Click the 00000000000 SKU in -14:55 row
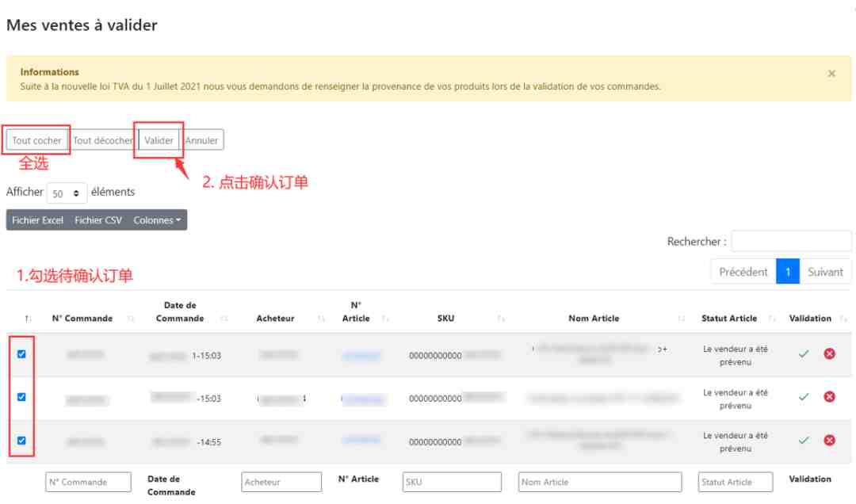This screenshot has width=856, height=504. tap(435, 442)
